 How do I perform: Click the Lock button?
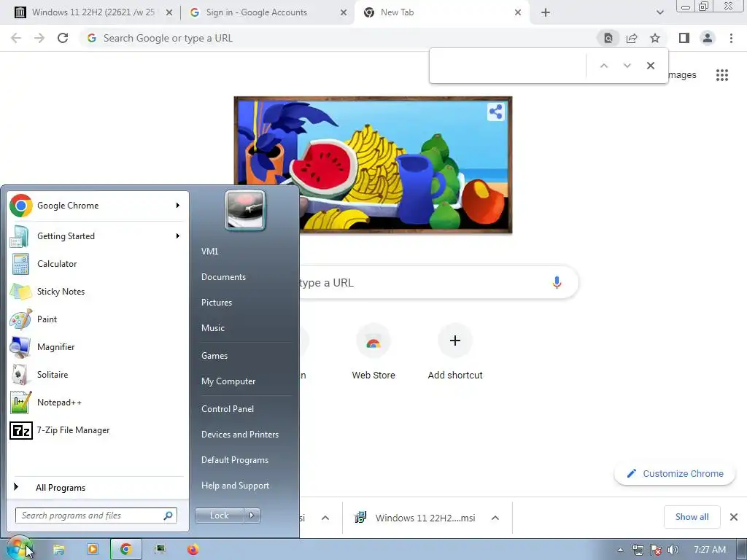tap(219, 516)
